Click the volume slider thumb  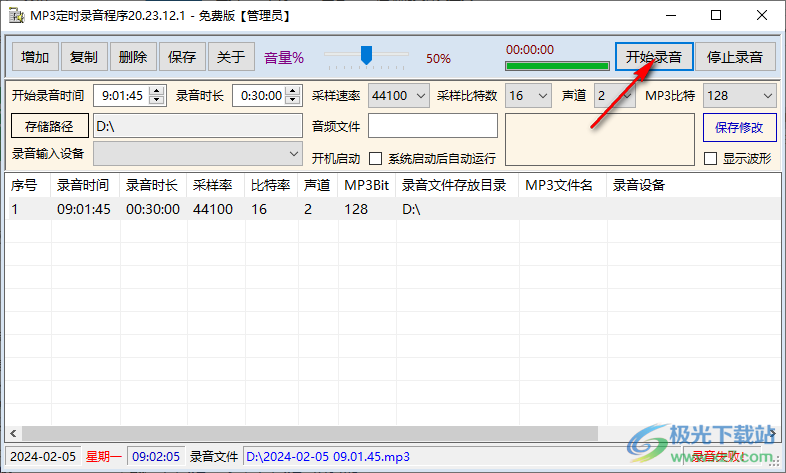[366, 55]
